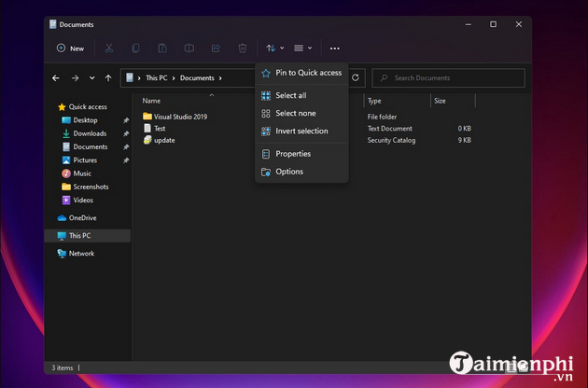Image resolution: width=588 pixels, height=388 pixels.
Task: Open Downloads in the sidebar
Action: tap(84, 133)
